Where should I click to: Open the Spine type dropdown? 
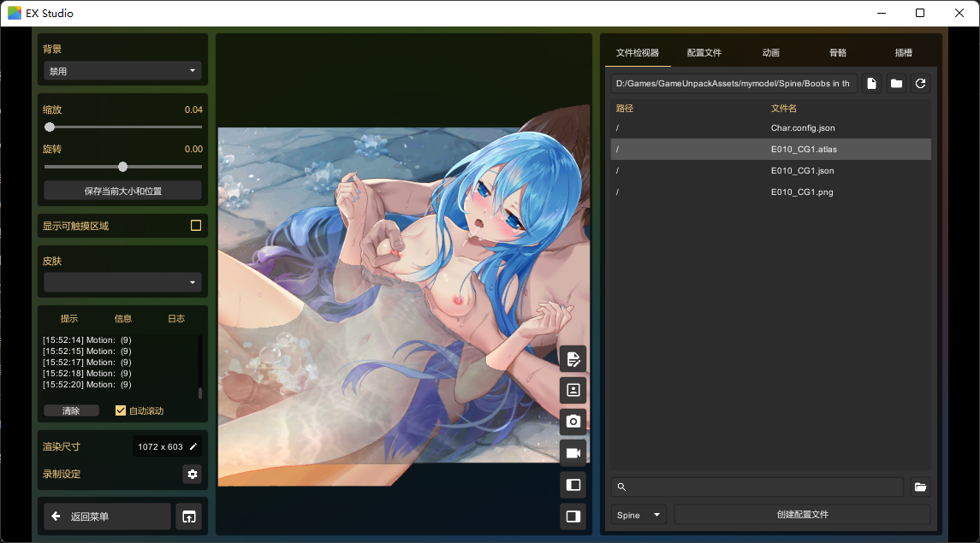click(x=638, y=515)
